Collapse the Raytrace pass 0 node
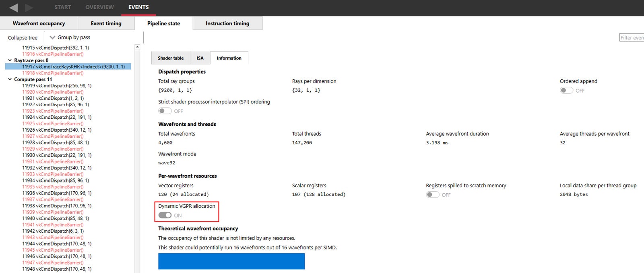This screenshot has width=644, height=273. coord(10,60)
